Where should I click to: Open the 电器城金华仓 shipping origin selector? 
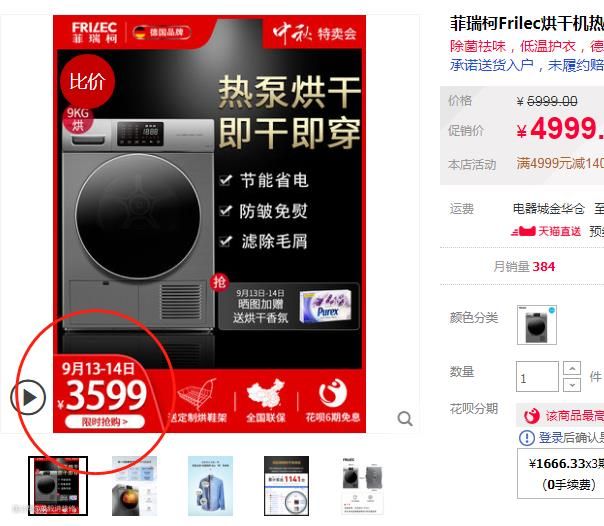click(x=549, y=209)
